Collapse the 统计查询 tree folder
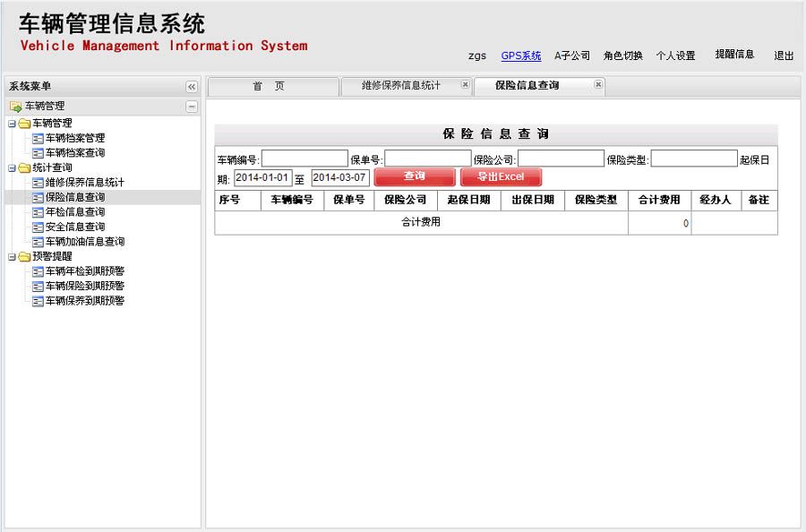Screen dimensions: 806x532 [12, 167]
